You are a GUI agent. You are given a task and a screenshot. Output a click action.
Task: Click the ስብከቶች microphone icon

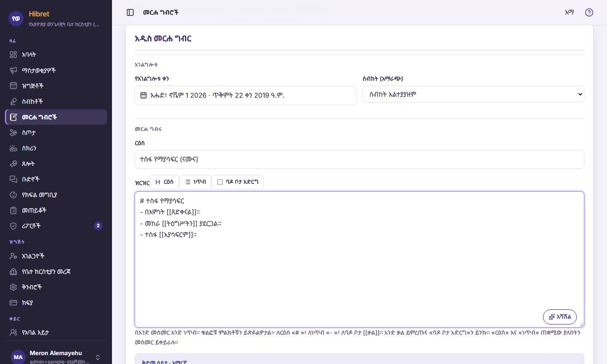point(13,101)
